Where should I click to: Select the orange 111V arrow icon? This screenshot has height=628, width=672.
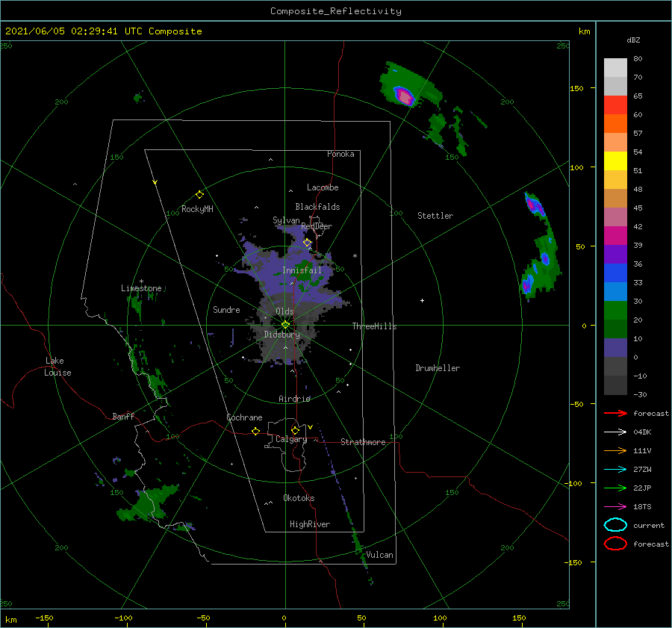[x=615, y=450]
